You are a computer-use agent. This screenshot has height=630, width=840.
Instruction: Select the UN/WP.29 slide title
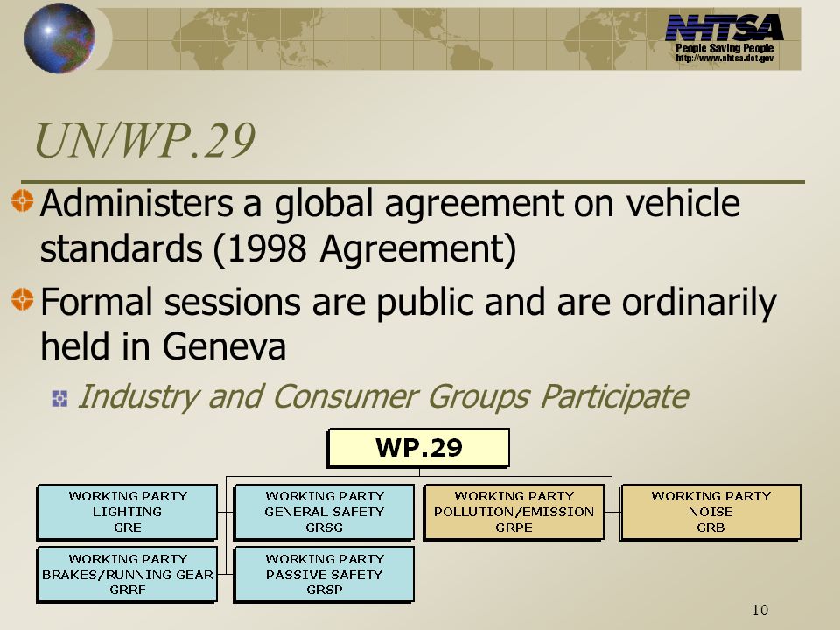pos(144,140)
